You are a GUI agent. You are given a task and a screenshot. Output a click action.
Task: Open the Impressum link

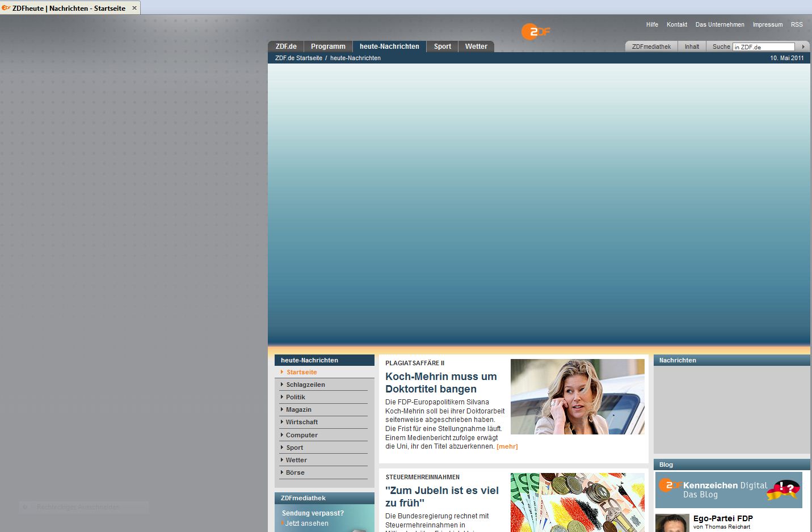click(768, 24)
